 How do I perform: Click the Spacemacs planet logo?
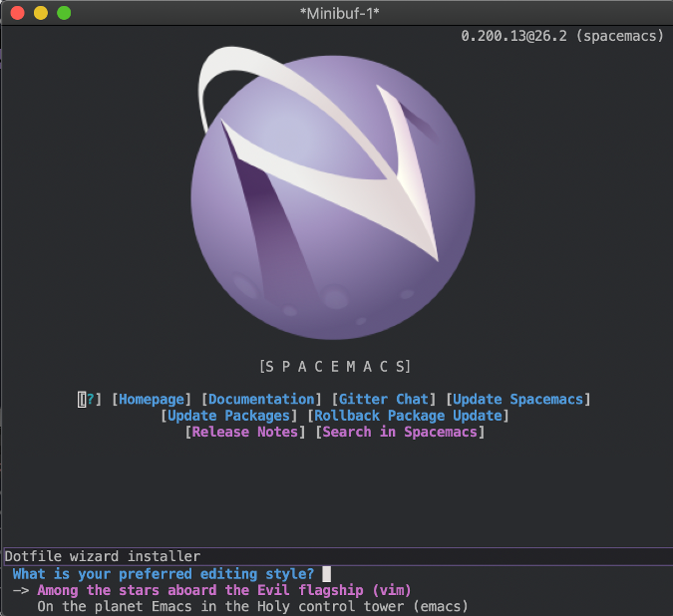tap(333, 193)
